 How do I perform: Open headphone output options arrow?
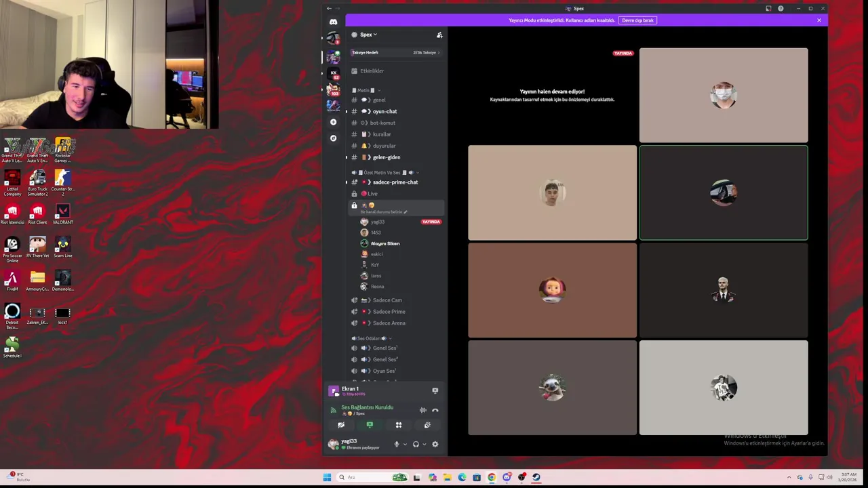point(425,445)
